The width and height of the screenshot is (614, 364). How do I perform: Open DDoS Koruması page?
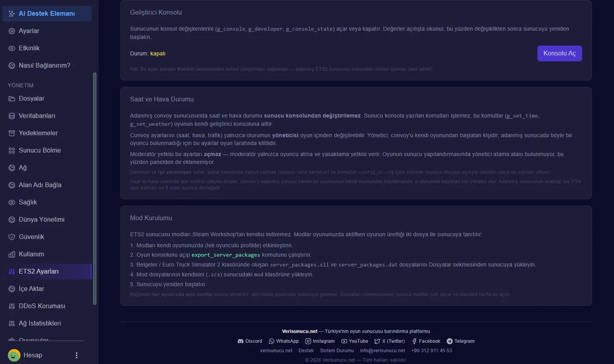pos(47,306)
